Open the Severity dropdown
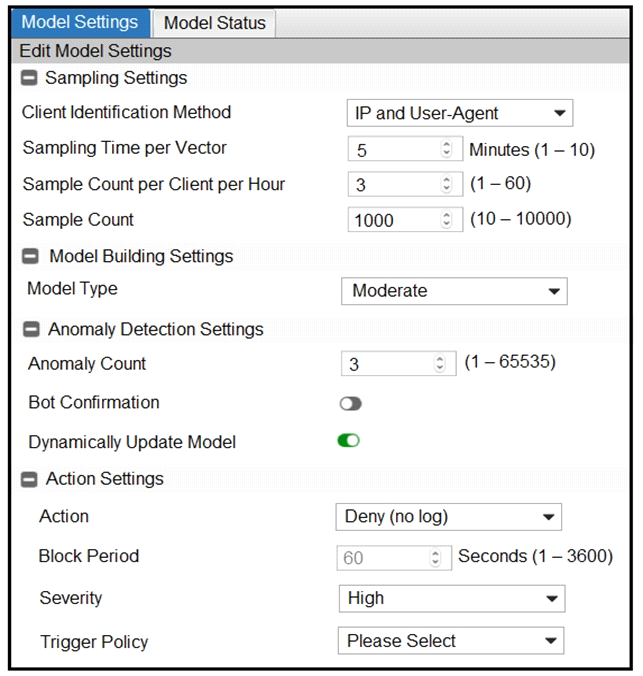 [x=451, y=598]
